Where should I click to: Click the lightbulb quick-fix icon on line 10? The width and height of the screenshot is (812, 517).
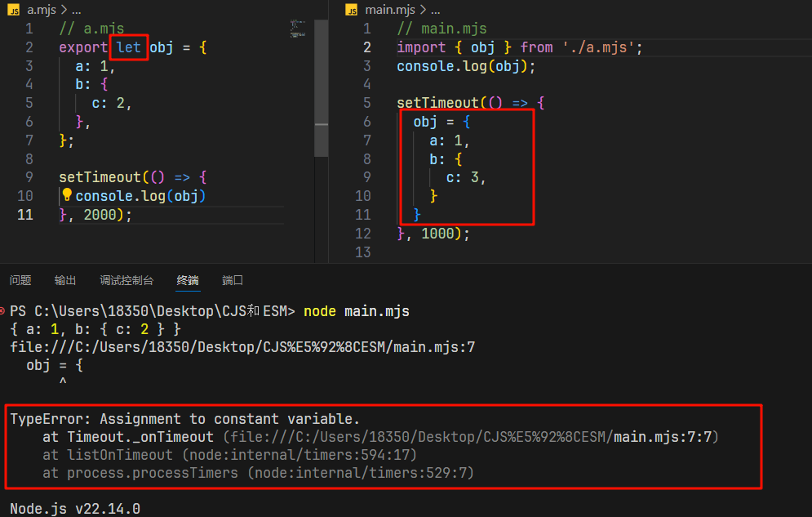pyautogui.click(x=67, y=195)
